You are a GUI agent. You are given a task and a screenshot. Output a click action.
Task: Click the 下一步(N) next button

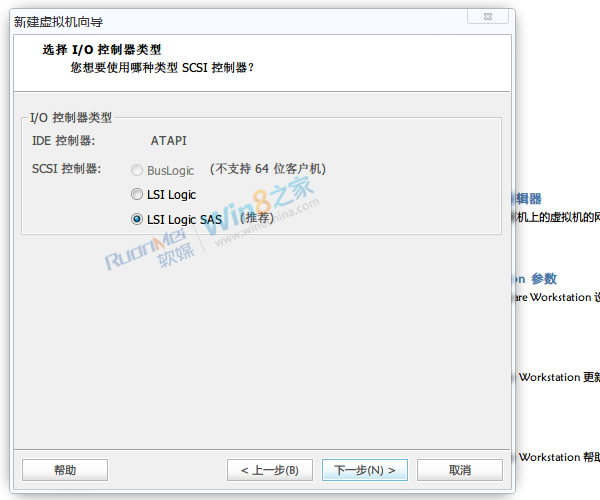click(x=365, y=470)
